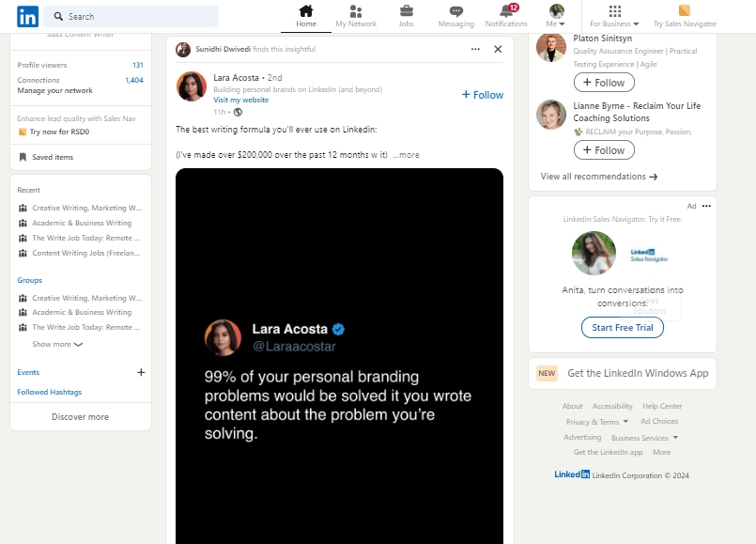Click the LinkedIn Sales Navigator logo in ad

click(x=649, y=256)
